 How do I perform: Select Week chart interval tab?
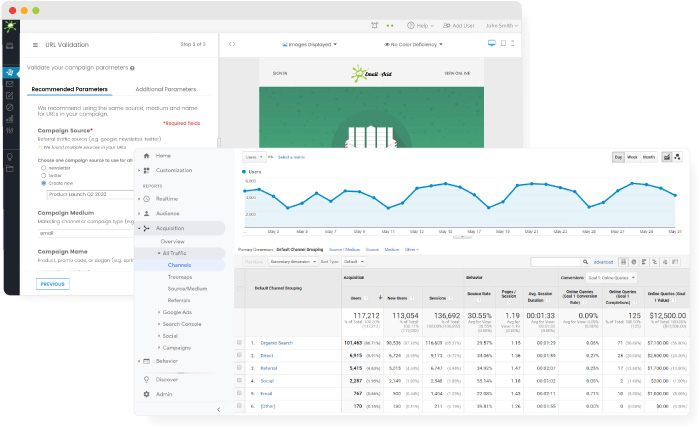632,157
